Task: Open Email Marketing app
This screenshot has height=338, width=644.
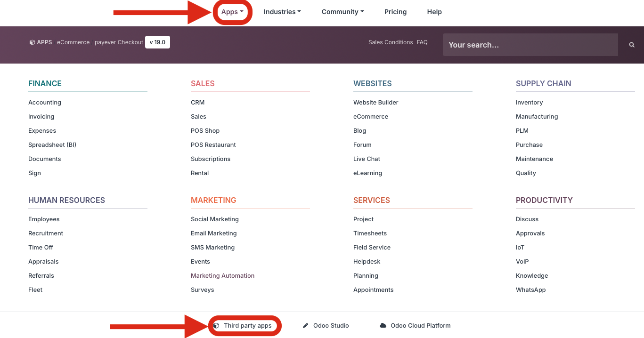Action: tap(214, 233)
